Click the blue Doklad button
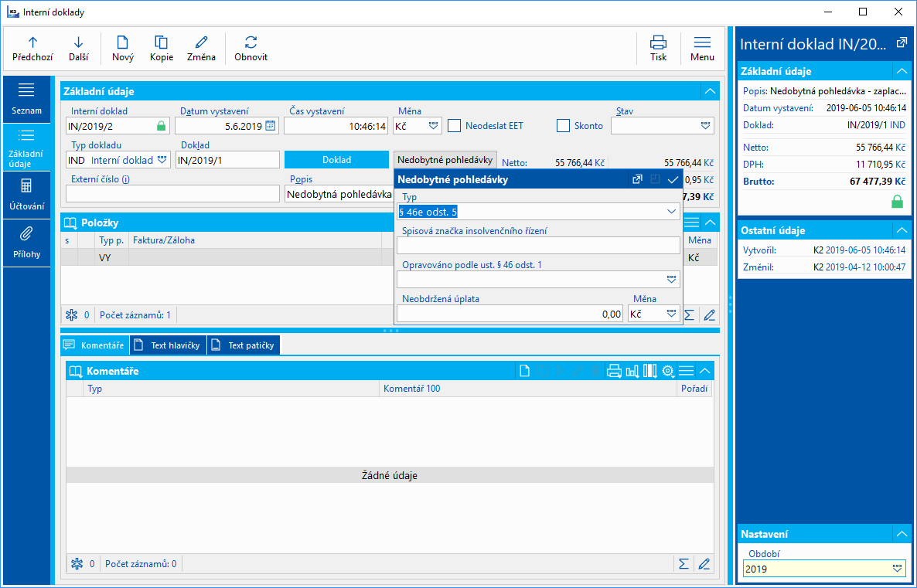Viewport: 917px width, 588px height. pos(337,160)
